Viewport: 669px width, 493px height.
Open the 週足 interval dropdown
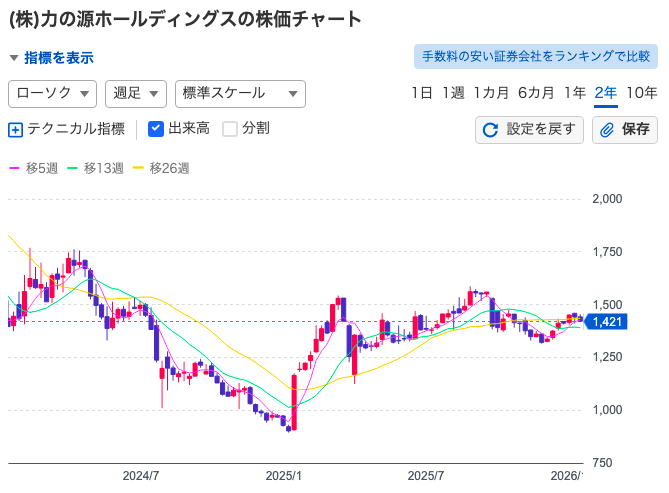click(135, 93)
